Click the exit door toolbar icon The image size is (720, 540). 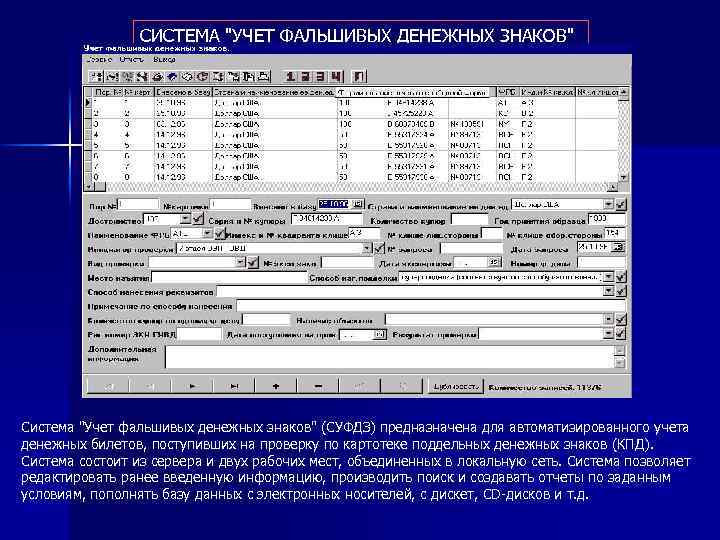pyautogui.click(x=359, y=77)
